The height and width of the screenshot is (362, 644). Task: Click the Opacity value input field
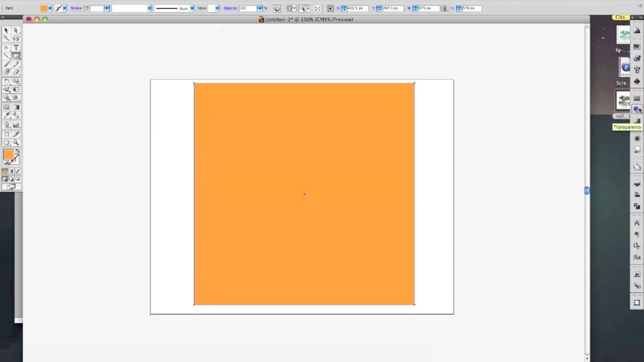pos(247,9)
